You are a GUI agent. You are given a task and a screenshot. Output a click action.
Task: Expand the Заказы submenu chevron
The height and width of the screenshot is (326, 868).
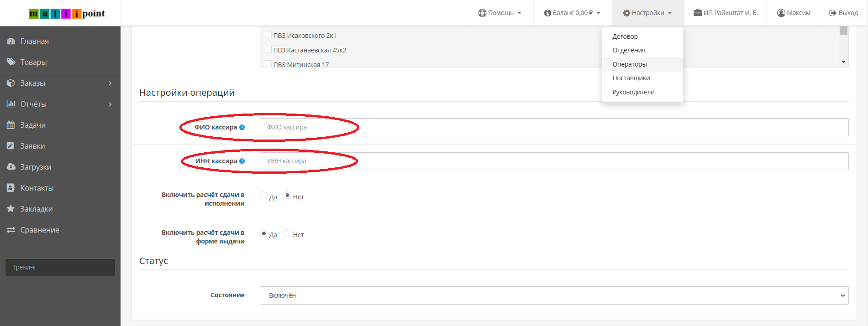click(x=110, y=83)
